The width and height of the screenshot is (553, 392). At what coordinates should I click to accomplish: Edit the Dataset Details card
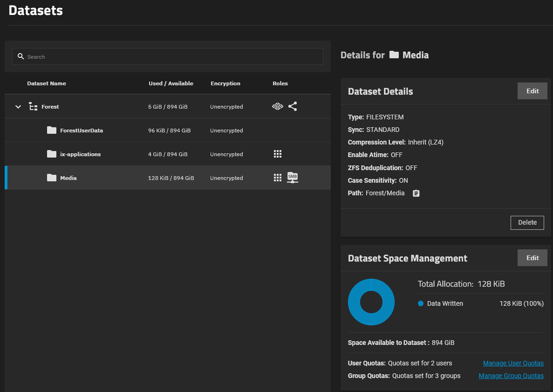coord(532,91)
